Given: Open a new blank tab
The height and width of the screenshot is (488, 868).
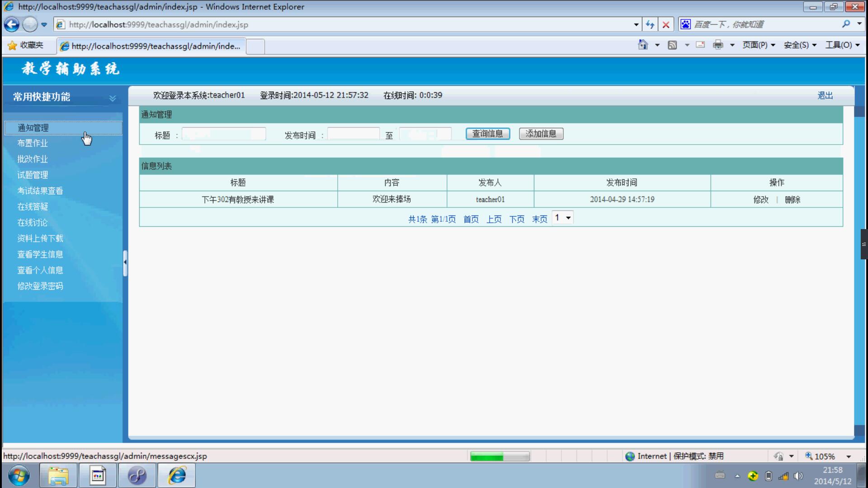Looking at the screenshot, I should coord(255,47).
